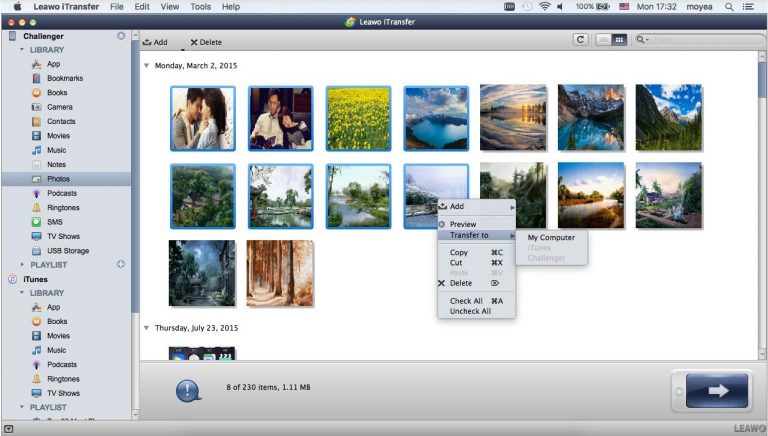Click the info exclamation icon
This screenshot has width=768, height=436.
188,390
